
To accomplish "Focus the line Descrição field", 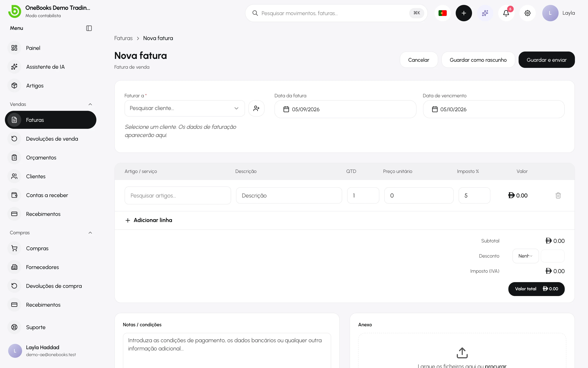I will click(x=289, y=195).
